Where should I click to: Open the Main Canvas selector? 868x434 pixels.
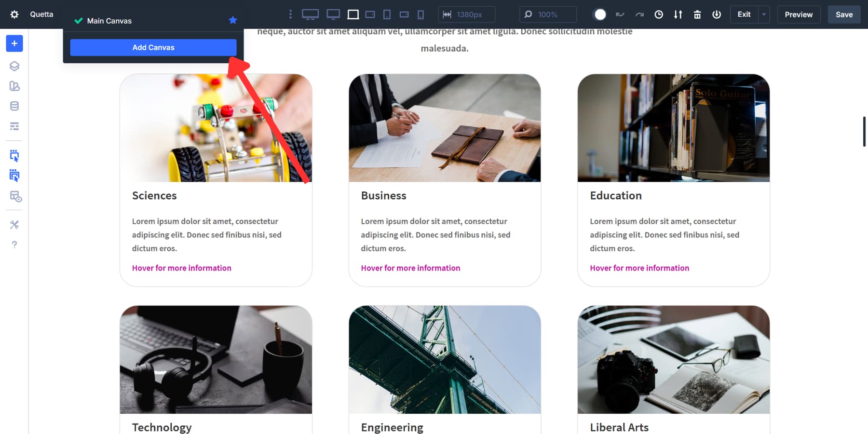(108, 21)
